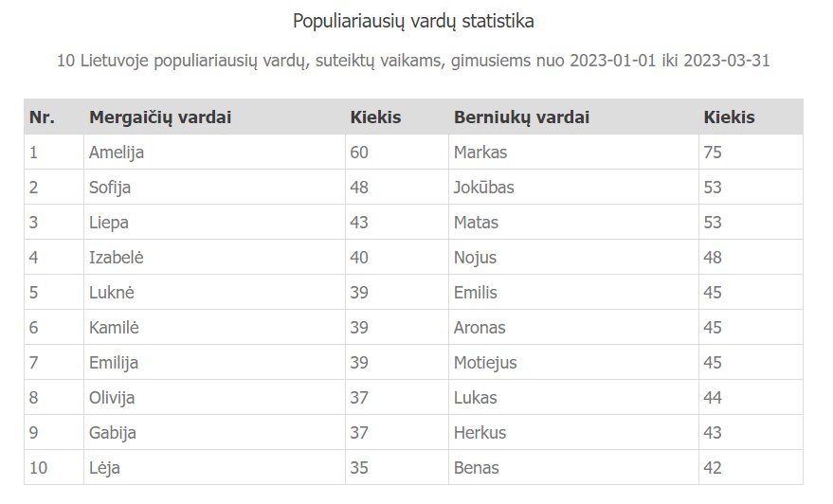Image resolution: width=833 pixels, height=504 pixels.
Task: Select the boy name Markas
Action: click(480, 153)
